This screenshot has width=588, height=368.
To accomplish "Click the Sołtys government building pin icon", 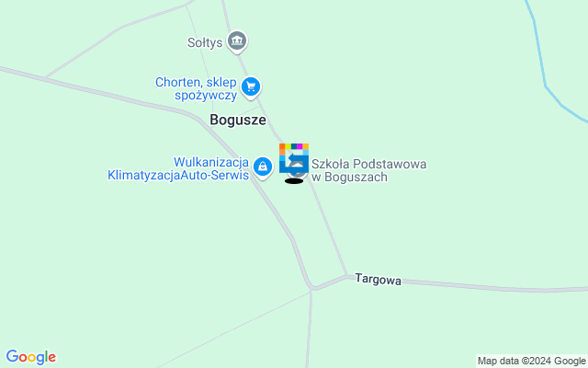I will pyautogui.click(x=237, y=40).
